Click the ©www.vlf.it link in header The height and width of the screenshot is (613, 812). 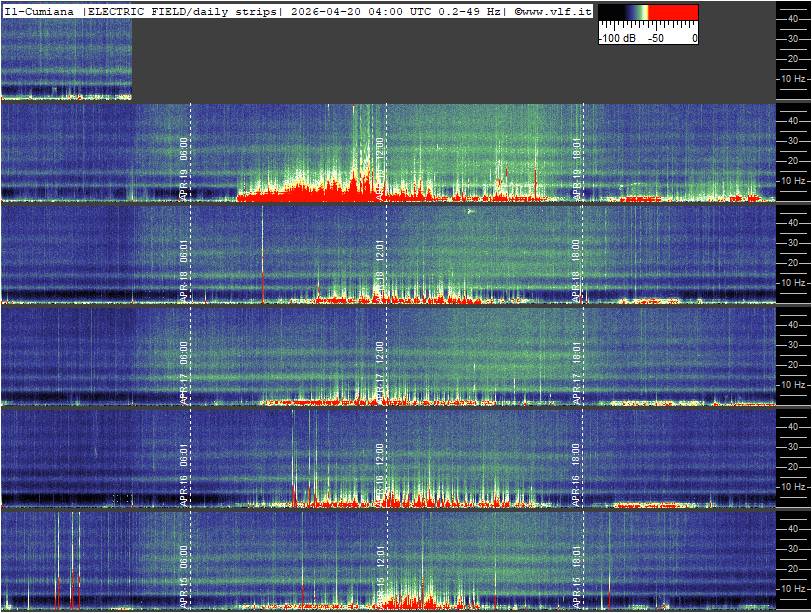pyautogui.click(x=553, y=10)
